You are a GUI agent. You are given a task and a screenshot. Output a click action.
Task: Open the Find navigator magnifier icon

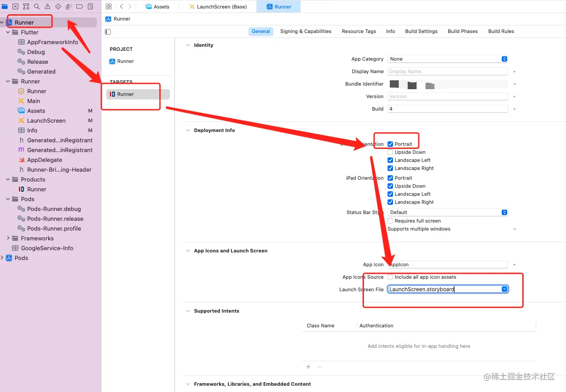tap(37, 7)
